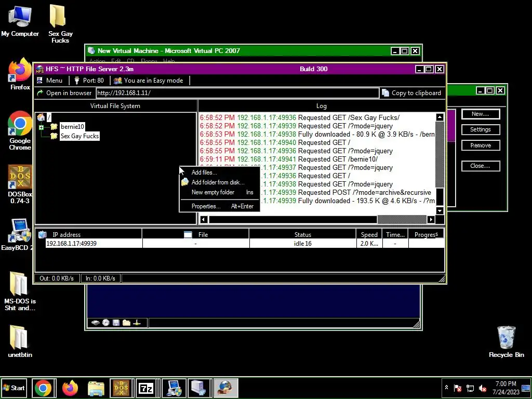
Task: Click the Progress column header
Action: (x=426, y=234)
